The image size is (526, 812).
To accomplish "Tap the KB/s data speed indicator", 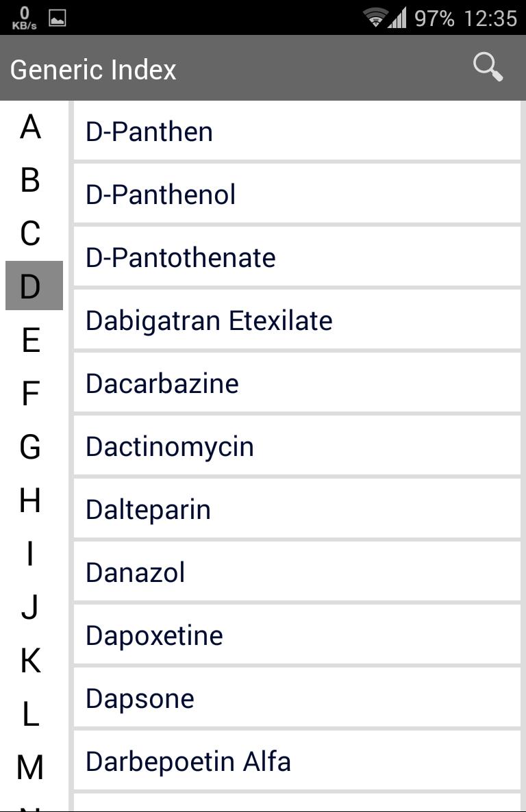I will (x=23, y=18).
